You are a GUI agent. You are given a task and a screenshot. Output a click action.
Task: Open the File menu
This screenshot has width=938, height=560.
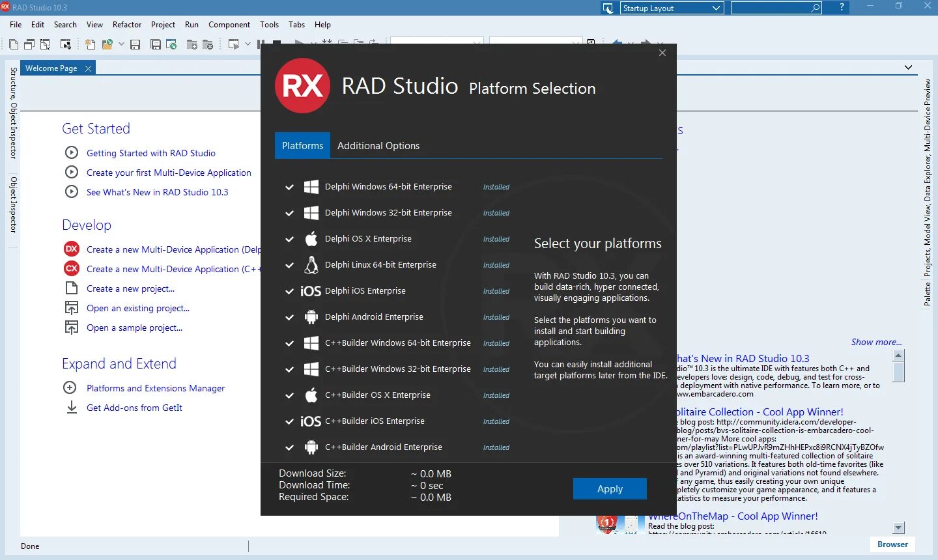click(16, 25)
